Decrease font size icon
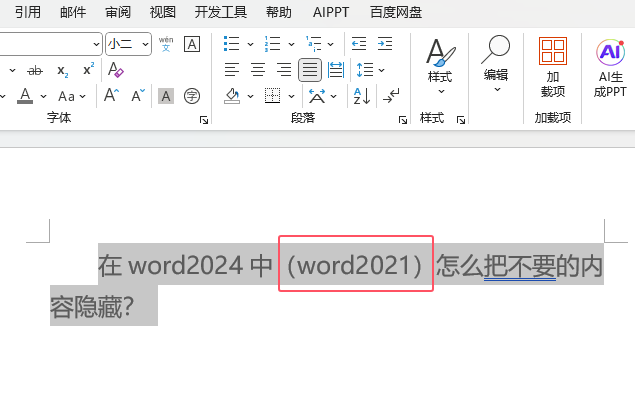The width and height of the screenshot is (635, 393). click(138, 96)
